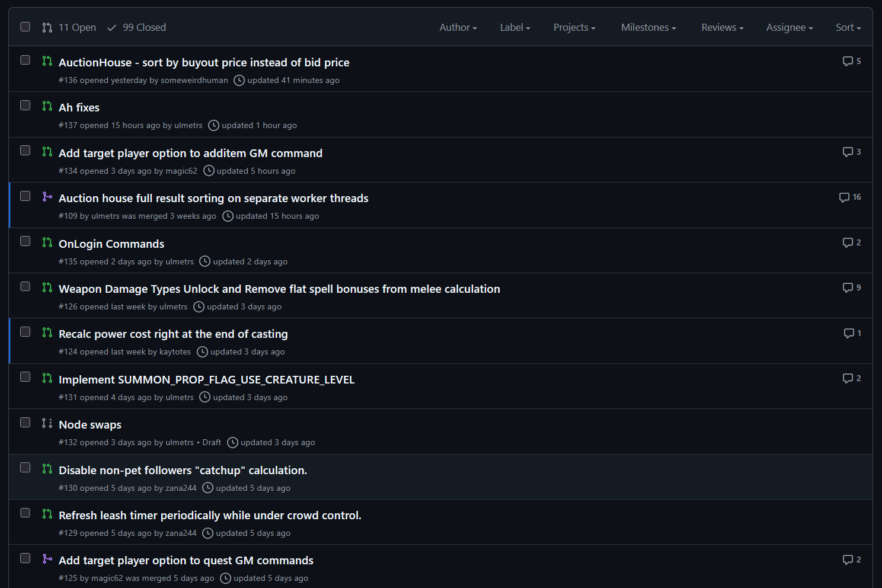Viewport: 882px width, 588px height.
Task: Click the comments icon on AuctionHouse pull request
Action: coord(848,62)
